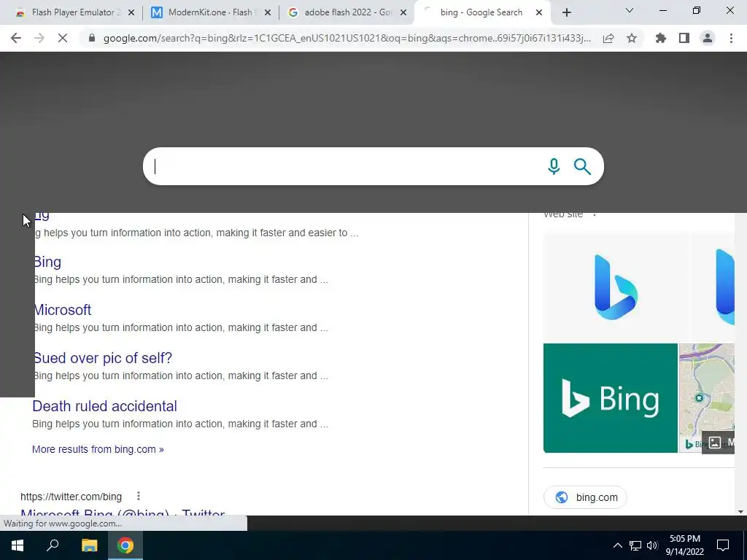Open the notifications action center
Viewport: 747px width, 560px height.
click(723, 545)
